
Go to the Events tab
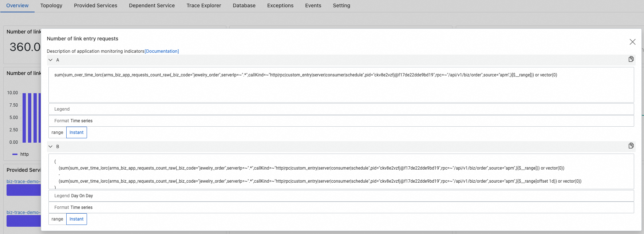click(x=313, y=5)
